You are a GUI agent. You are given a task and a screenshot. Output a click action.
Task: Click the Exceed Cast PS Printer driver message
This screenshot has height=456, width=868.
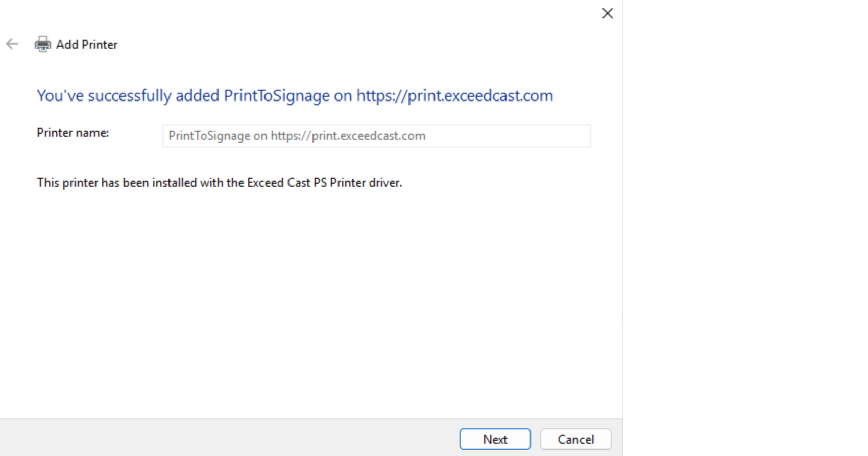pyautogui.click(x=220, y=182)
